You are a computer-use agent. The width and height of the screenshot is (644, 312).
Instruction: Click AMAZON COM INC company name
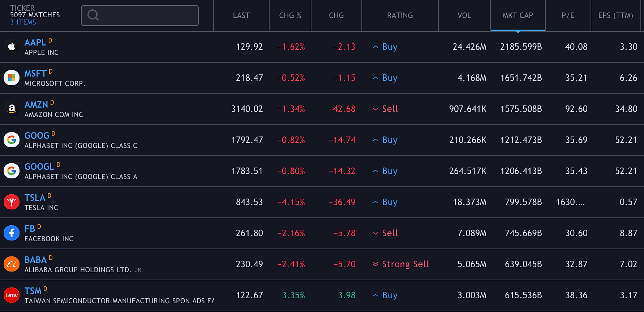point(54,114)
